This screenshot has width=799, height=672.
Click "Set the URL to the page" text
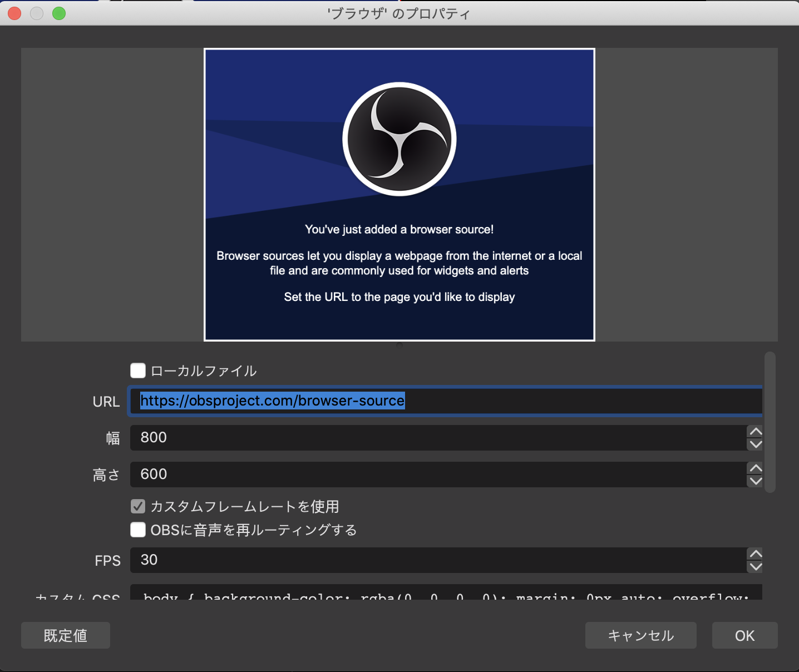point(347,297)
